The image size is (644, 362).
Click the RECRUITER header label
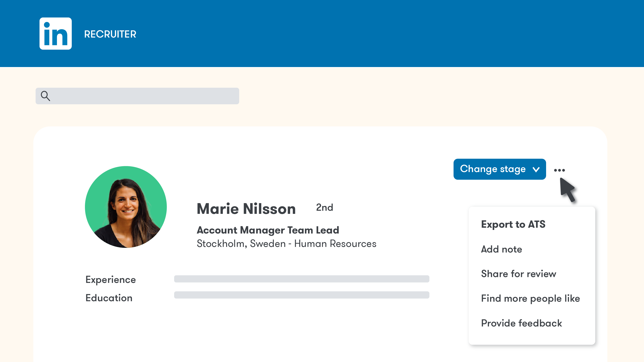[110, 34]
